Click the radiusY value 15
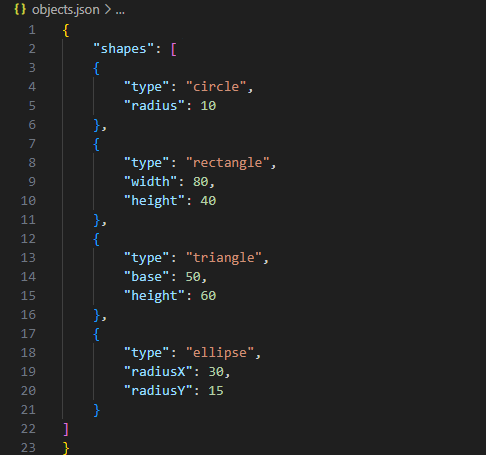 [x=216, y=391]
